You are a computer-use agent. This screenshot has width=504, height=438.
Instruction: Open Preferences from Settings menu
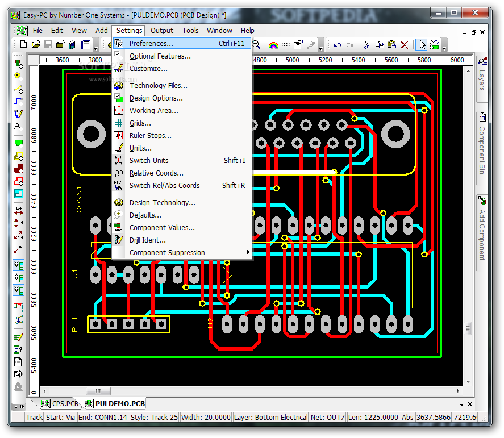[x=182, y=43]
